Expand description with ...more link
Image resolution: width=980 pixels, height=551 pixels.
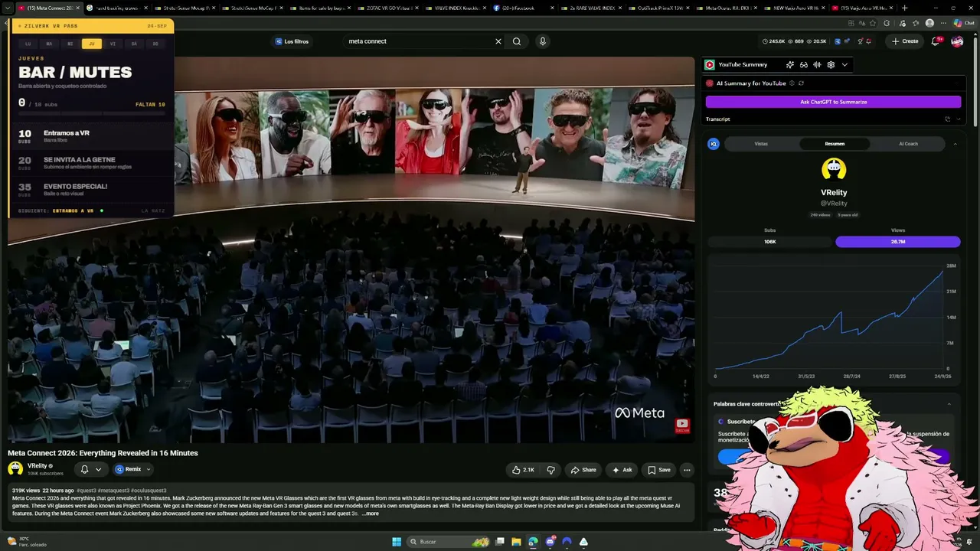(x=370, y=514)
